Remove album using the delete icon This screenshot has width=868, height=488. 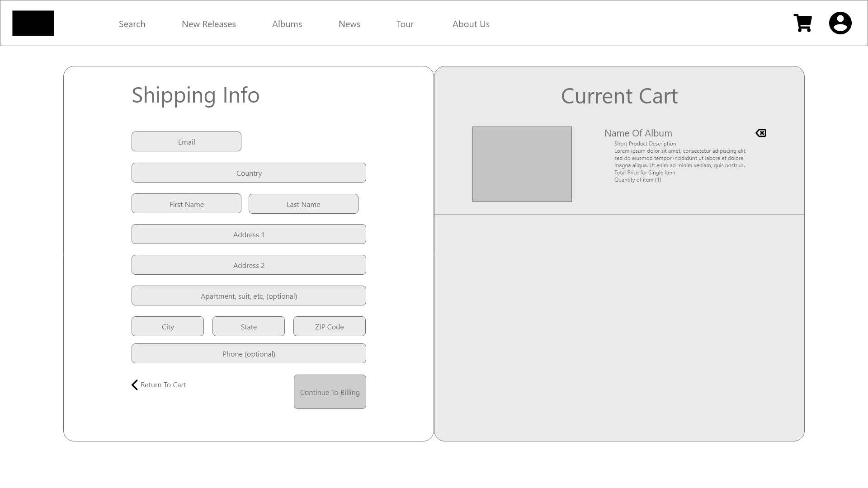(x=761, y=133)
